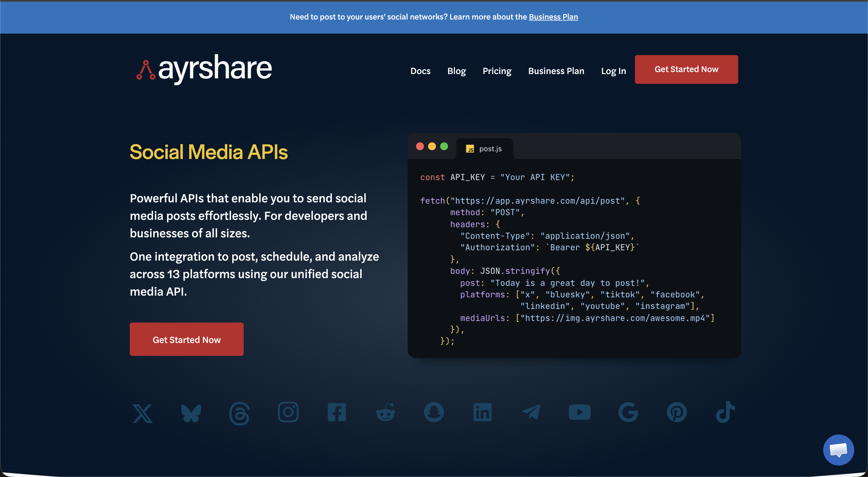Viewport: 868px width, 477px height.
Task: Select the post.js code tab
Action: [484, 149]
